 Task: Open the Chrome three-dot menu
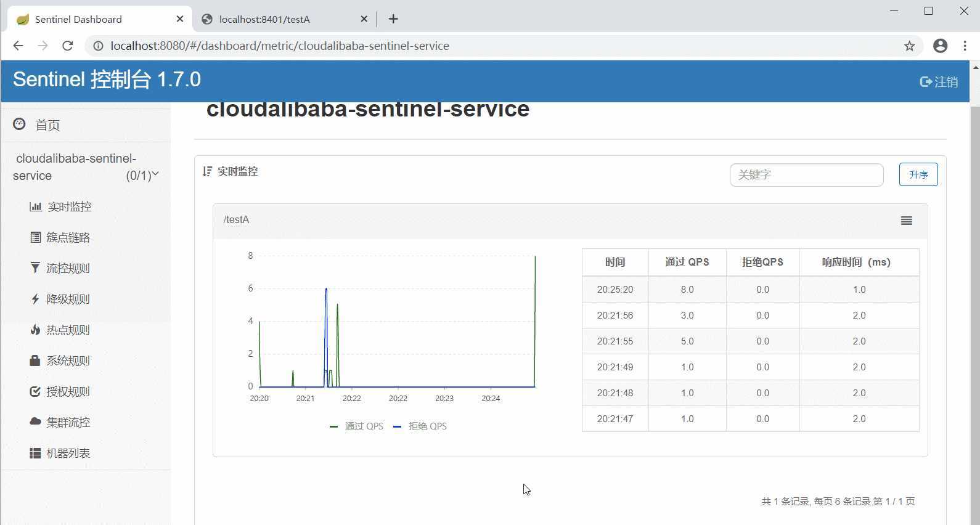965,46
